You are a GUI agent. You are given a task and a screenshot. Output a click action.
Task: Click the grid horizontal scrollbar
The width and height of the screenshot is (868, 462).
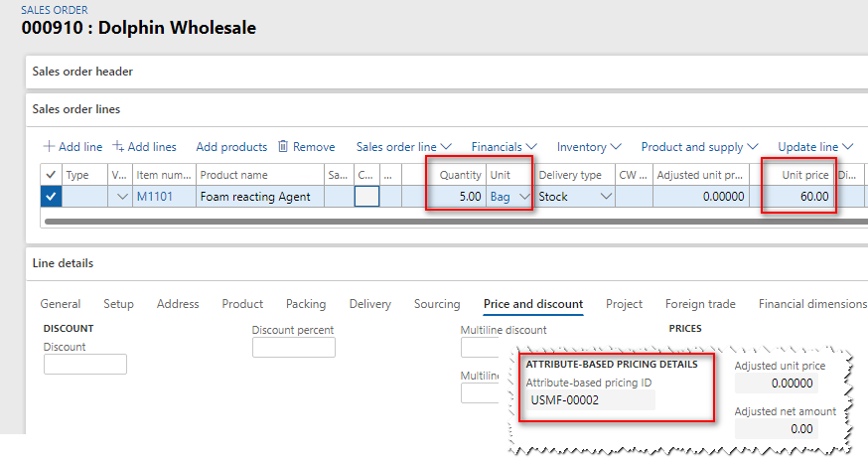tap(454, 222)
